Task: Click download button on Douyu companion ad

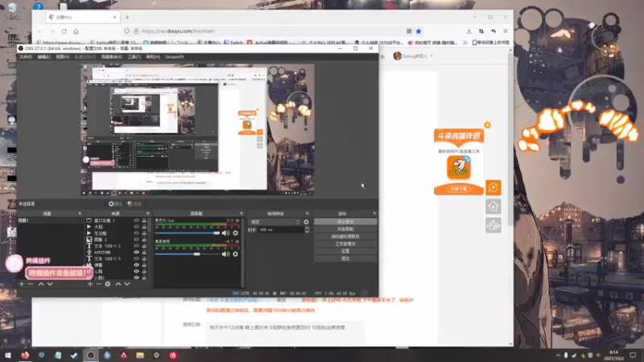Action: pyautogui.click(x=458, y=189)
